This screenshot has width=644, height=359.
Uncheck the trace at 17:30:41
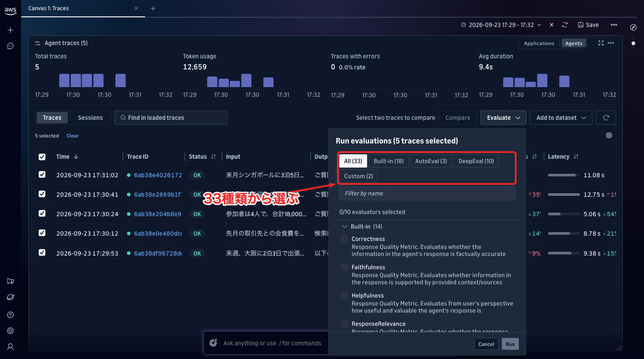42,194
